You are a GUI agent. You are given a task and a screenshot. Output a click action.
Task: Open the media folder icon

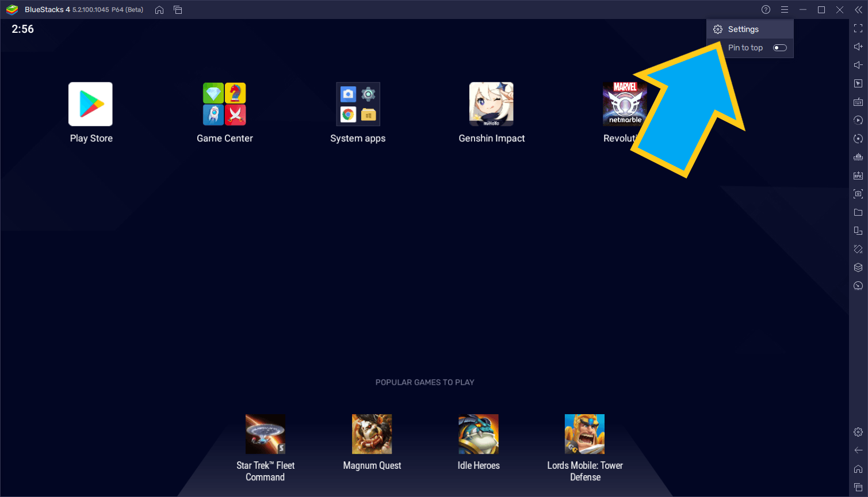858,212
